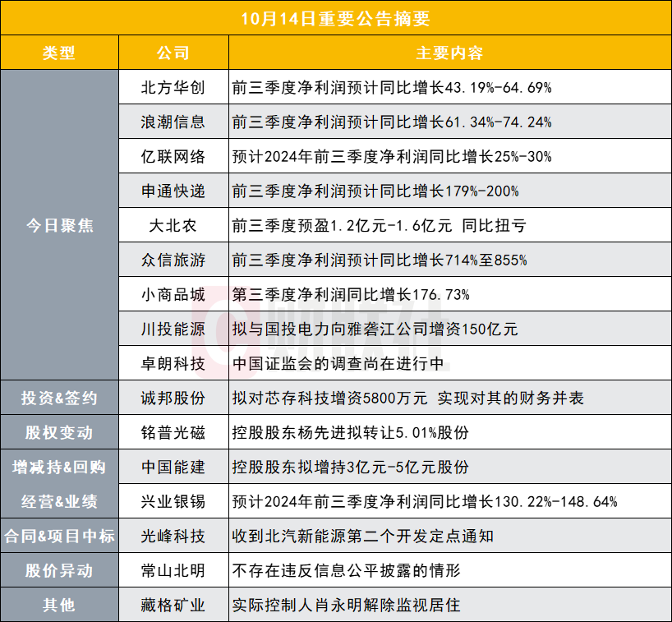672x622 pixels.
Task: Click text with 43.19%-64.69% growth
Action: click(x=392, y=87)
